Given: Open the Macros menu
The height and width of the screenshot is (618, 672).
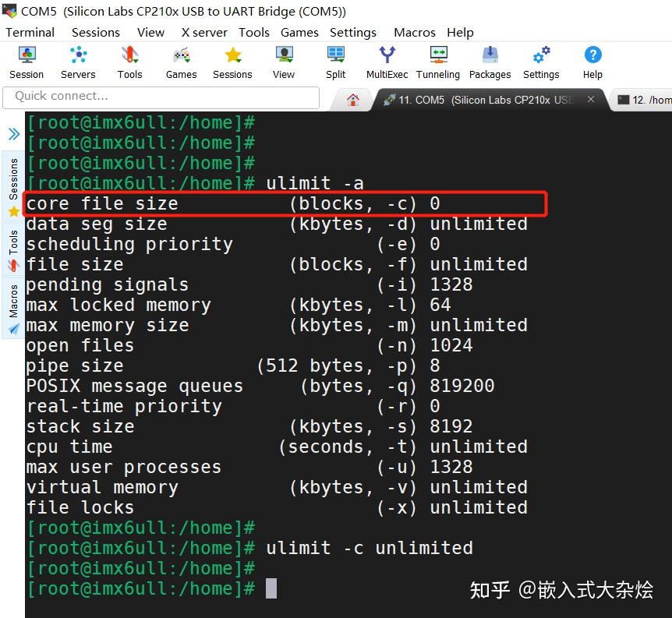Looking at the screenshot, I should (414, 32).
